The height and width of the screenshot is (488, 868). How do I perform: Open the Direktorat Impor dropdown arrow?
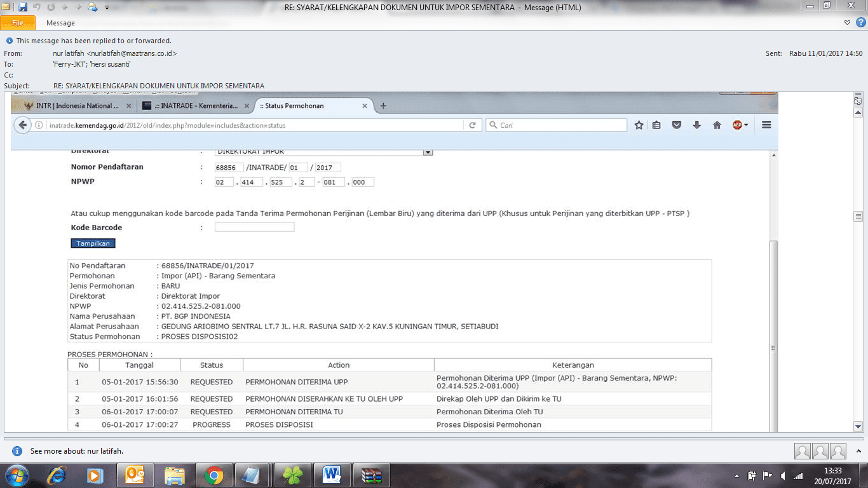tap(428, 152)
